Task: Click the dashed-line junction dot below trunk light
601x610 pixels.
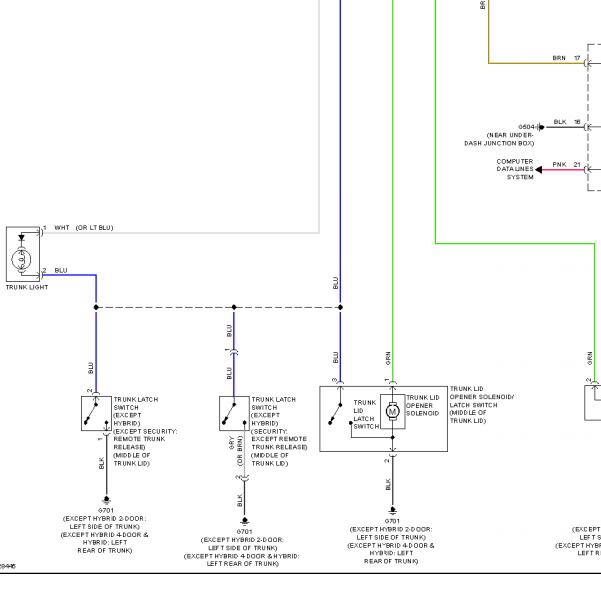Action: (x=96, y=307)
